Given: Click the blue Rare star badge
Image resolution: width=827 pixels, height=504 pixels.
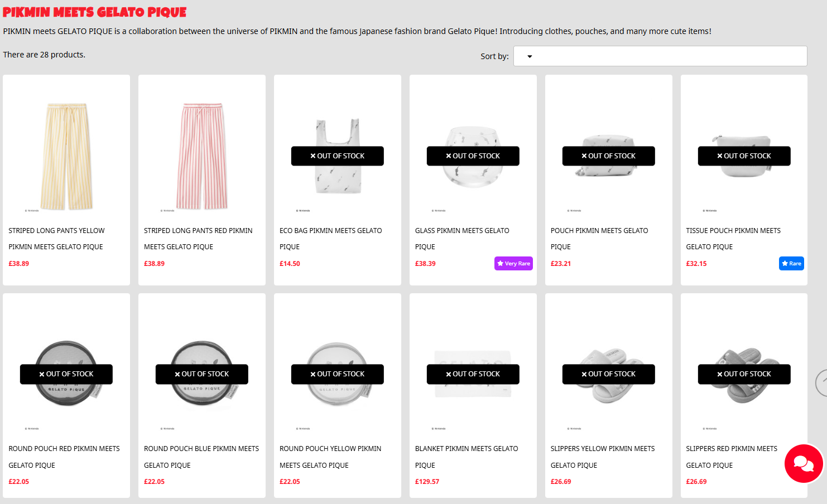Looking at the screenshot, I should 791,264.
